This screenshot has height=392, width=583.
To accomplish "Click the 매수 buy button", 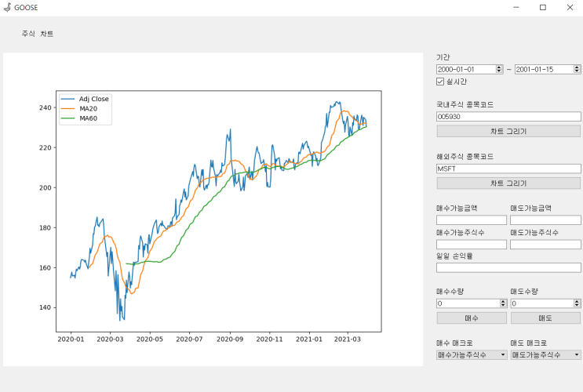I will point(472,318).
